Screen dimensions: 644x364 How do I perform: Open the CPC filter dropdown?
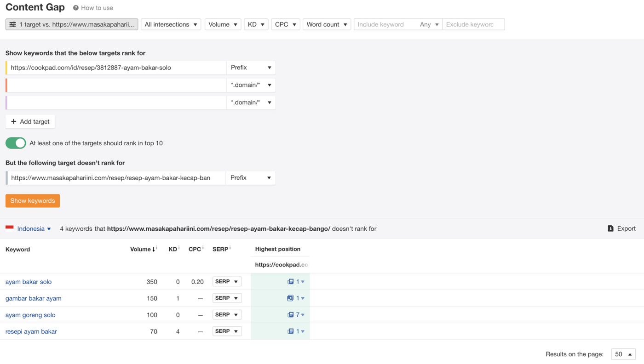pos(285,24)
